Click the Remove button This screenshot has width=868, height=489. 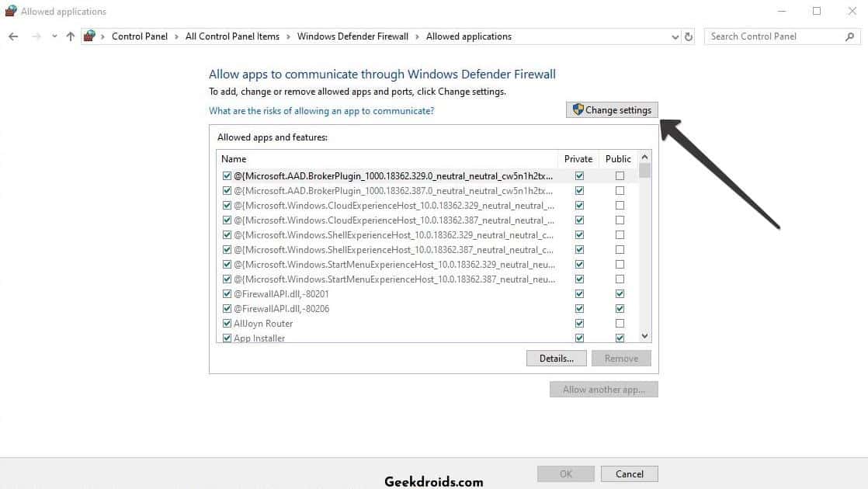621,359
